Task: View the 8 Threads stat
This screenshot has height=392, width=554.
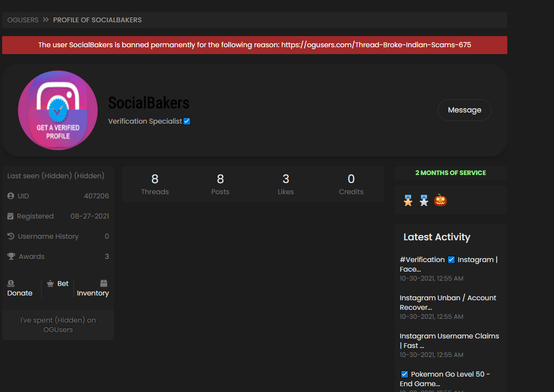Action: (x=155, y=185)
